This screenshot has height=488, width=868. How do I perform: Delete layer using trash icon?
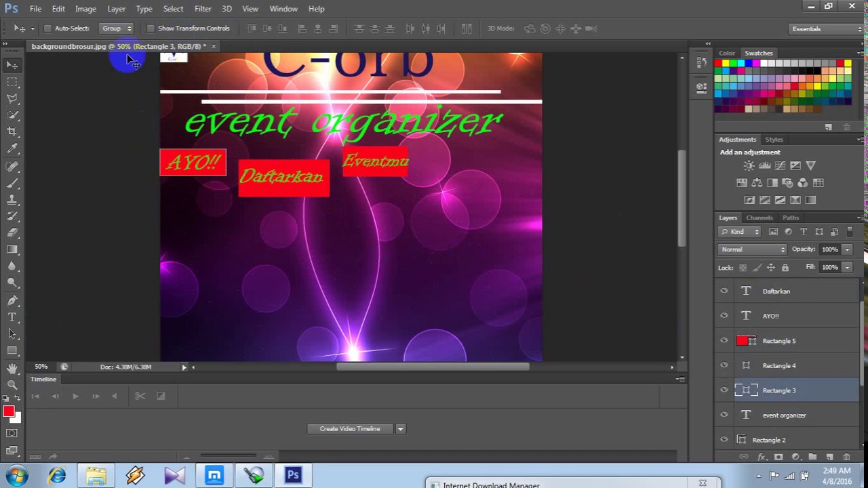[846, 457]
